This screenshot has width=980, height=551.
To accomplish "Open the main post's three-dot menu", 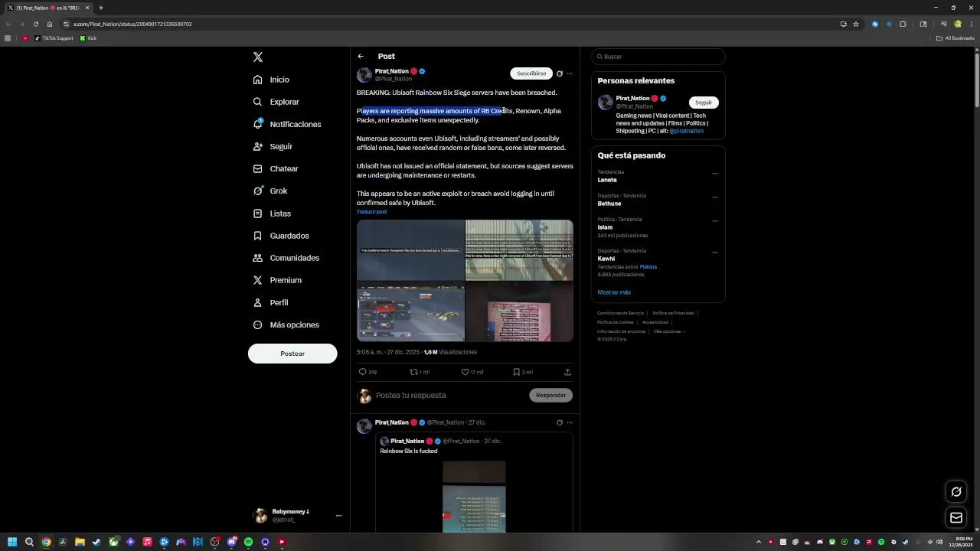I will point(570,73).
